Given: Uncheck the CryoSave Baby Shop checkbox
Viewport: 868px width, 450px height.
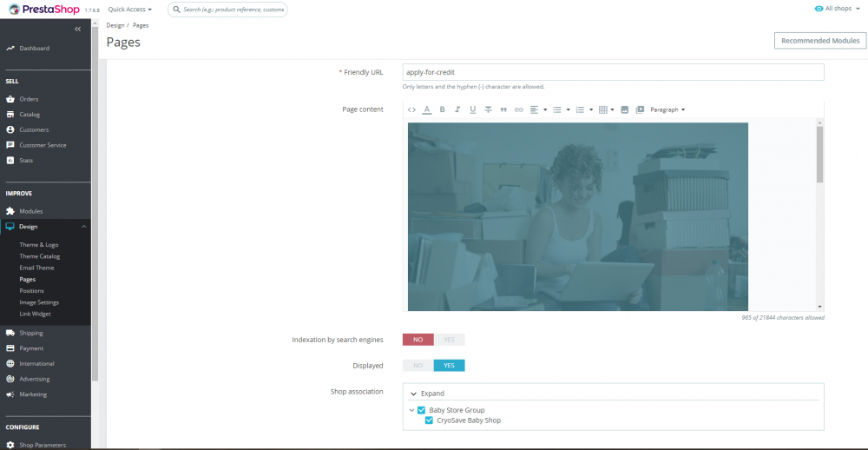Looking at the screenshot, I should tap(429, 420).
